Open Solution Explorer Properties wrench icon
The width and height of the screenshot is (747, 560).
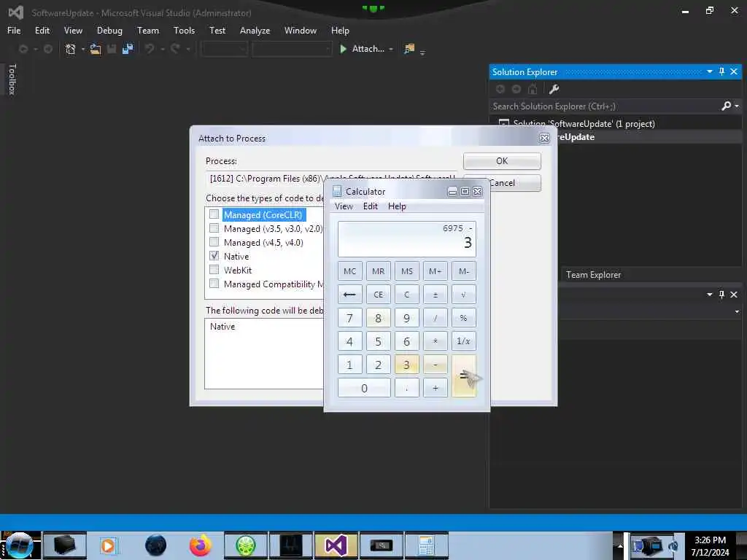point(554,89)
